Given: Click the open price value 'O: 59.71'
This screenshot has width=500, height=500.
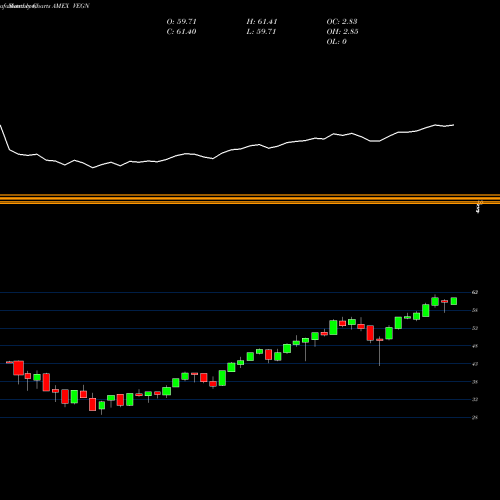Looking at the screenshot, I should pos(182,22).
